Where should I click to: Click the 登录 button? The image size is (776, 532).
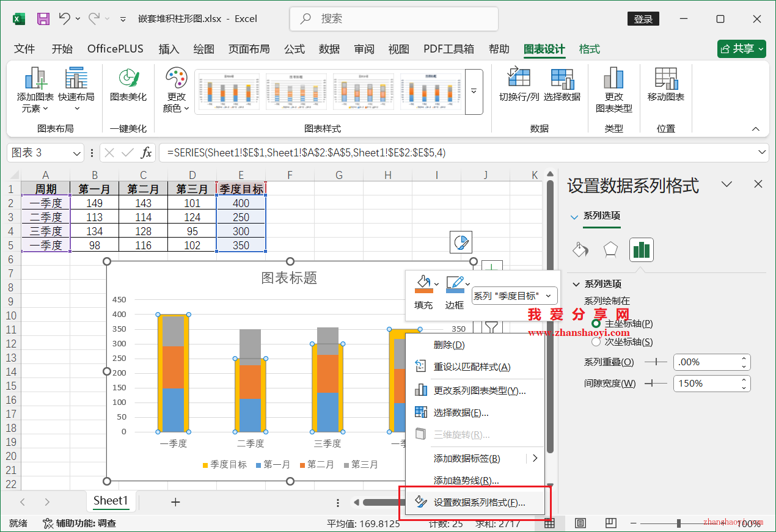tap(643, 19)
